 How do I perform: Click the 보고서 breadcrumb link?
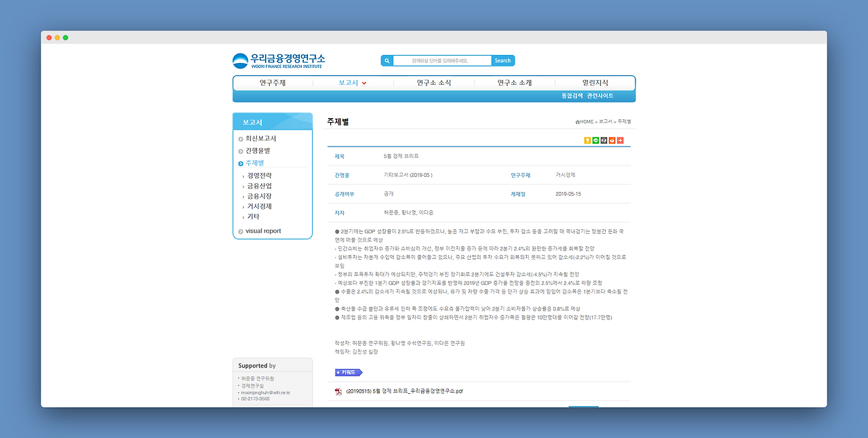click(x=605, y=121)
